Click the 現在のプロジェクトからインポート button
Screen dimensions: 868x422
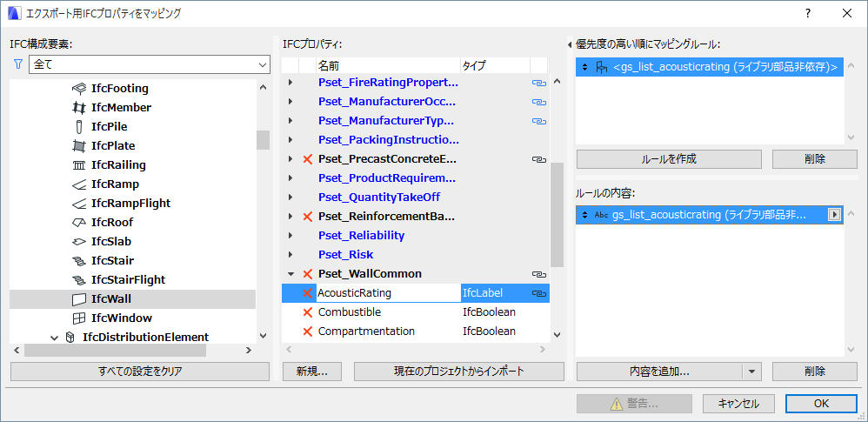click(458, 372)
